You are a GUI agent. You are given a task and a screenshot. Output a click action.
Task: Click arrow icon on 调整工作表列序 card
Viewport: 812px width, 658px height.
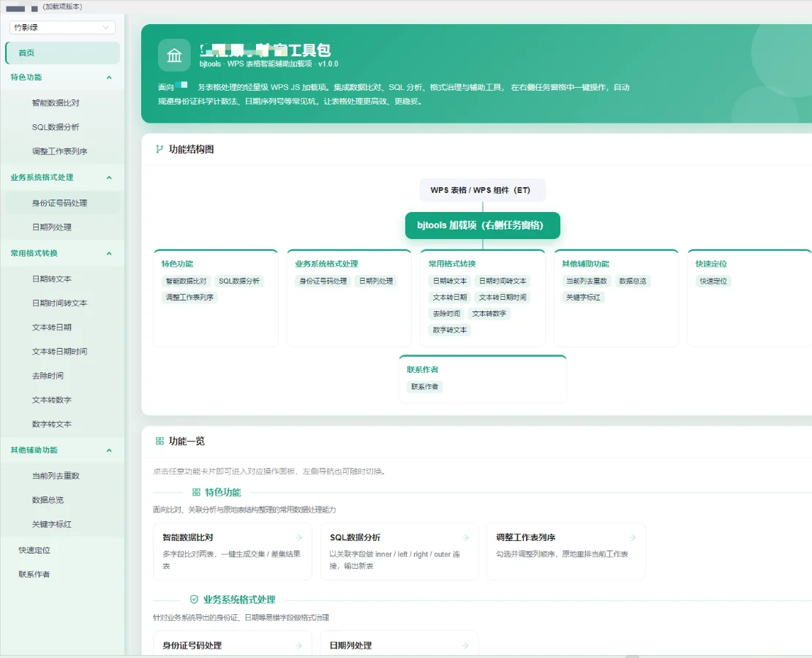632,538
